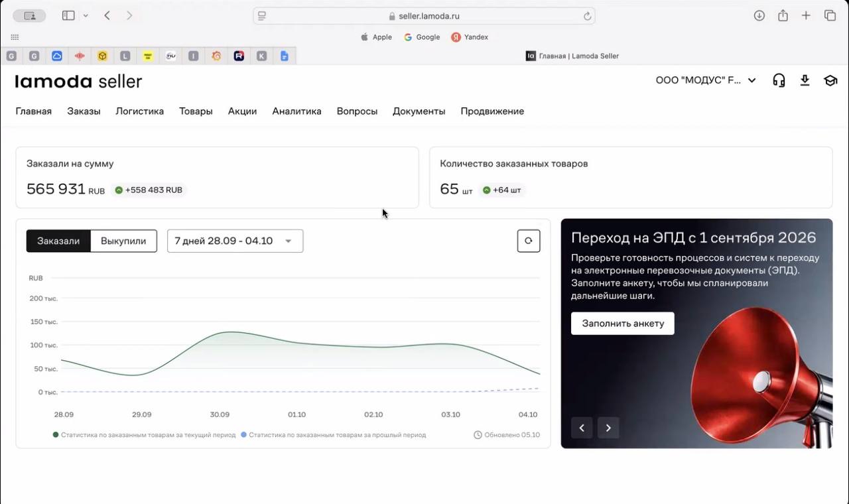Viewport: 849px width, 504px height.
Task: Click the lamoda seller logo
Action: point(78,81)
